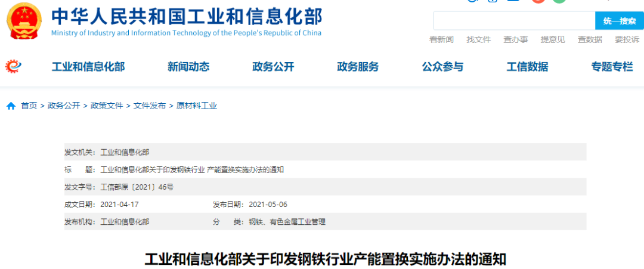Click the blue home icon in breadcrumb
Image resolution: width=644 pixels, height=269 pixels.
11,106
